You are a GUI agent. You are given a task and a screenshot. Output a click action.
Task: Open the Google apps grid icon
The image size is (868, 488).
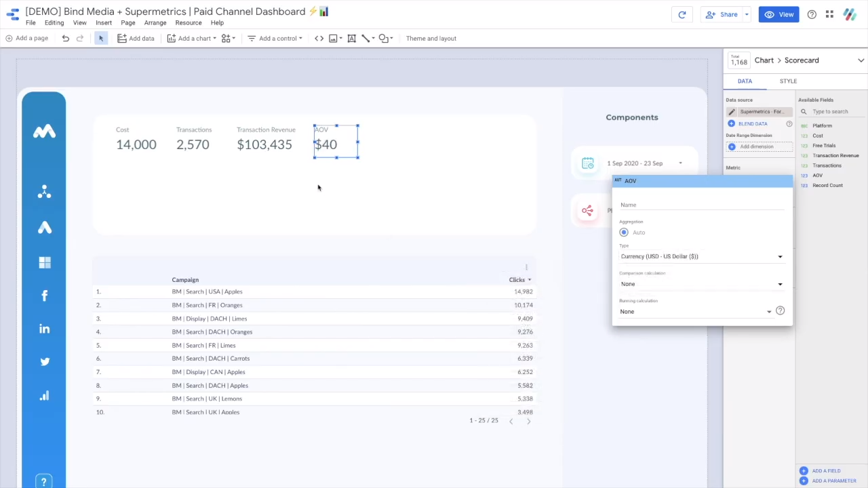829,14
